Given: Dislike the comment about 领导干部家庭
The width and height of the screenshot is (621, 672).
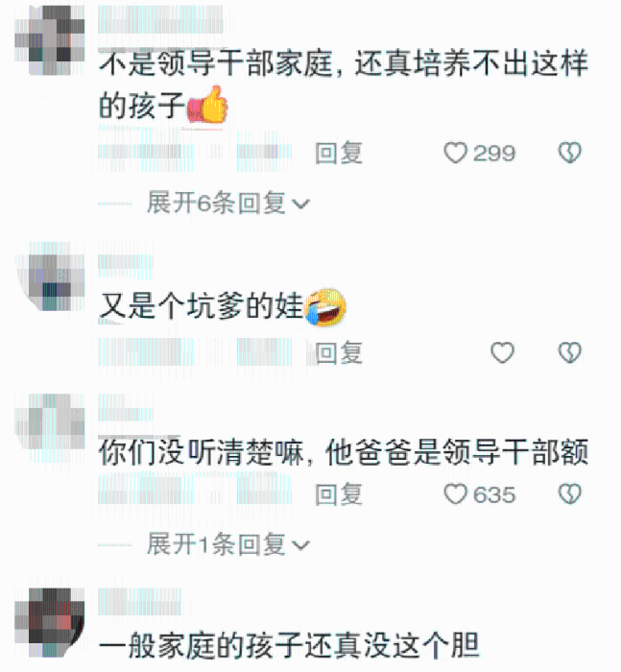Looking at the screenshot, I should click(569, 153).
